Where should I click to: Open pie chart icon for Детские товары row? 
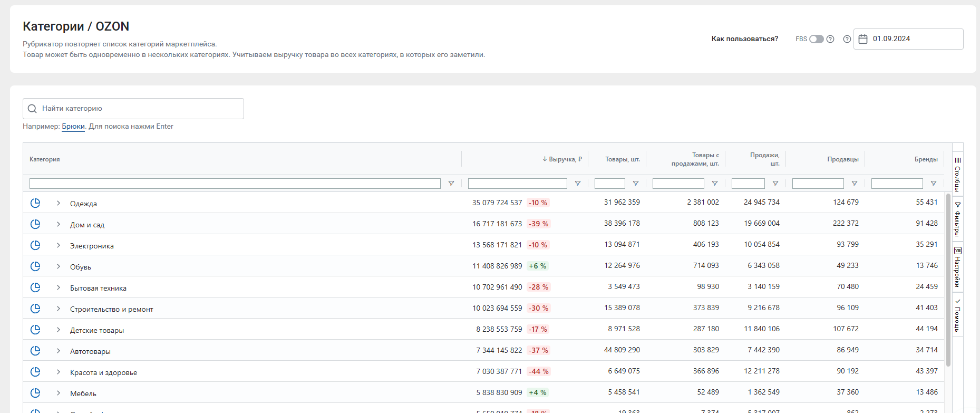[35, 330]
